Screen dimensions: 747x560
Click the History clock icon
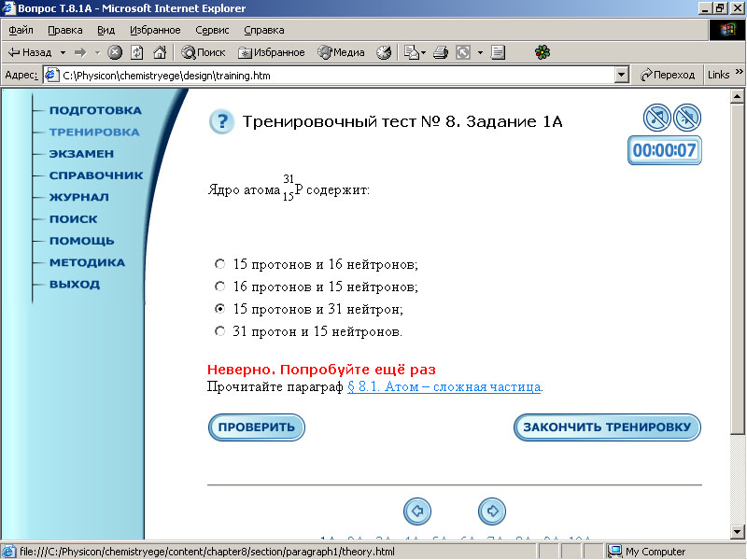[x=384, y=52]
